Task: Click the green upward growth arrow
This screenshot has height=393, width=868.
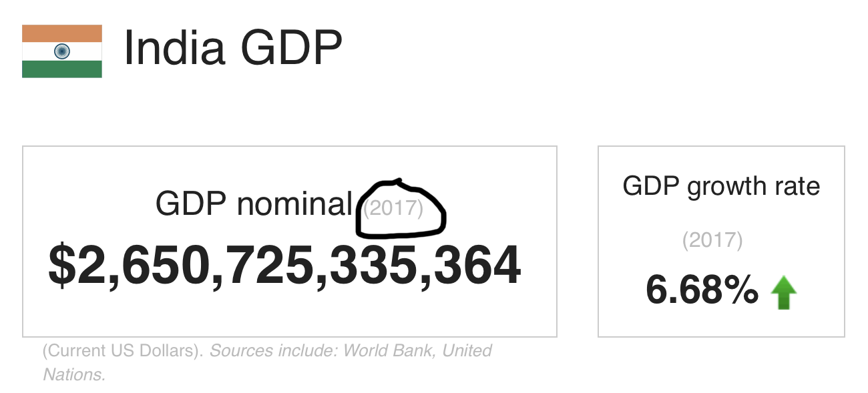Action: [784, 293]
